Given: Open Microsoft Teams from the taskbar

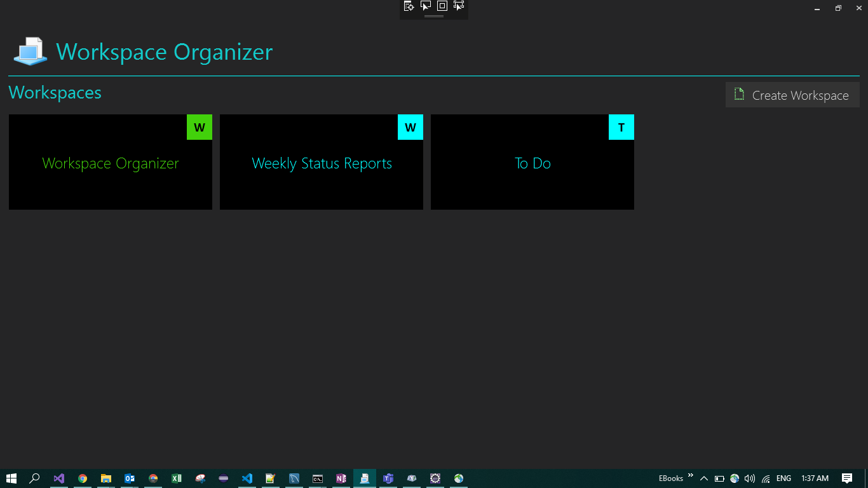Looking at the screenshot, I should [x=388, y=478].
